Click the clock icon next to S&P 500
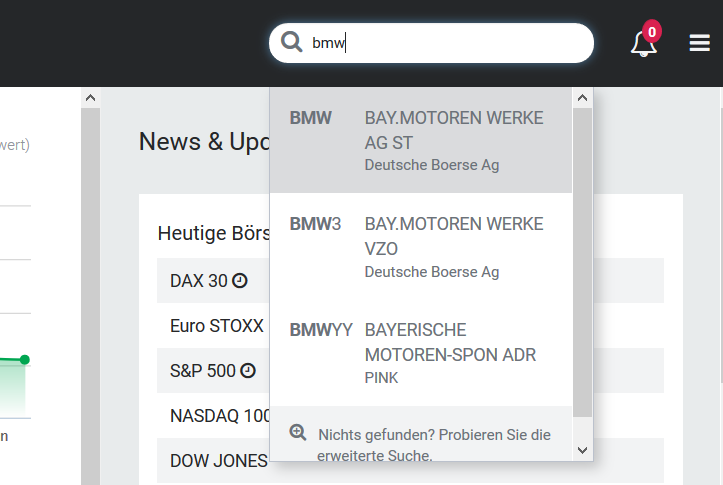Screen dimensions: 723x485 248,371
